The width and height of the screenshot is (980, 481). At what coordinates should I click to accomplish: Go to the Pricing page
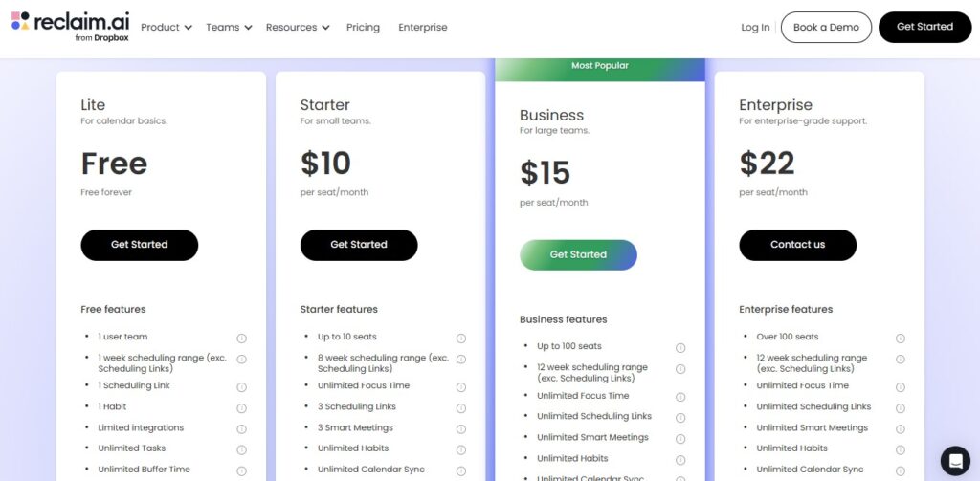point(363,28)
